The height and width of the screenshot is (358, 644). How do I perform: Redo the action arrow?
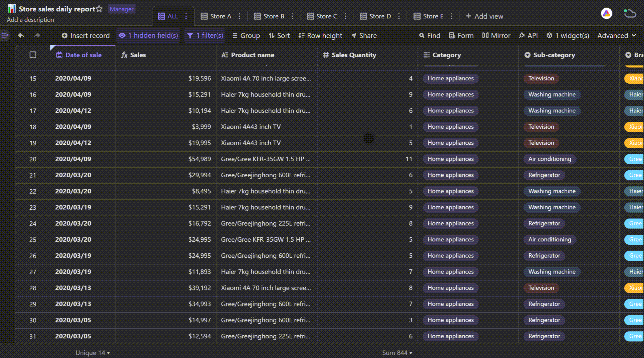coord(37,35)
